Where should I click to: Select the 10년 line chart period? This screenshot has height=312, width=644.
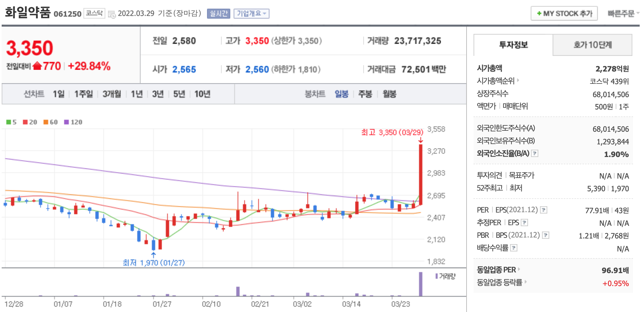(202, 94)
